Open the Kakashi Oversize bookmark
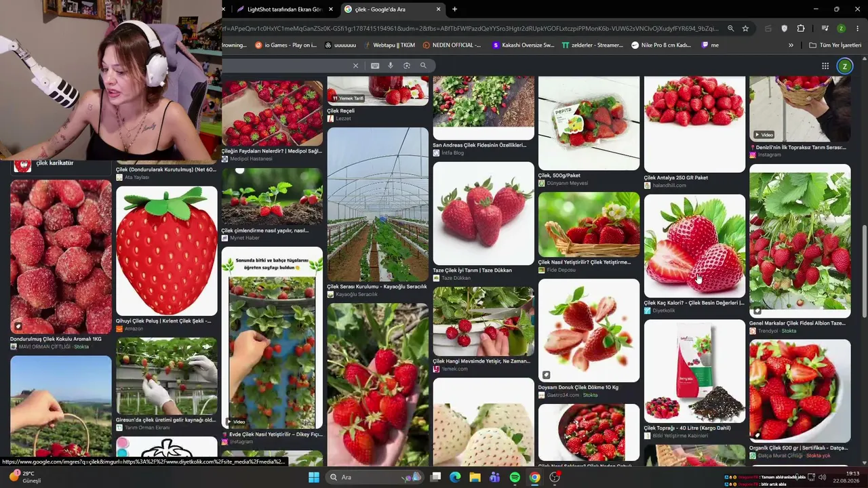Image resolution: width=868 pixels, height=488 pixels. coord(523,45)
